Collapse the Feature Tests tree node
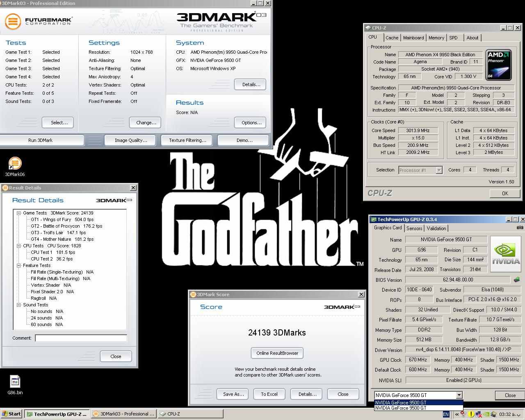Screen dimensions: 525x420 pos(18,265)
